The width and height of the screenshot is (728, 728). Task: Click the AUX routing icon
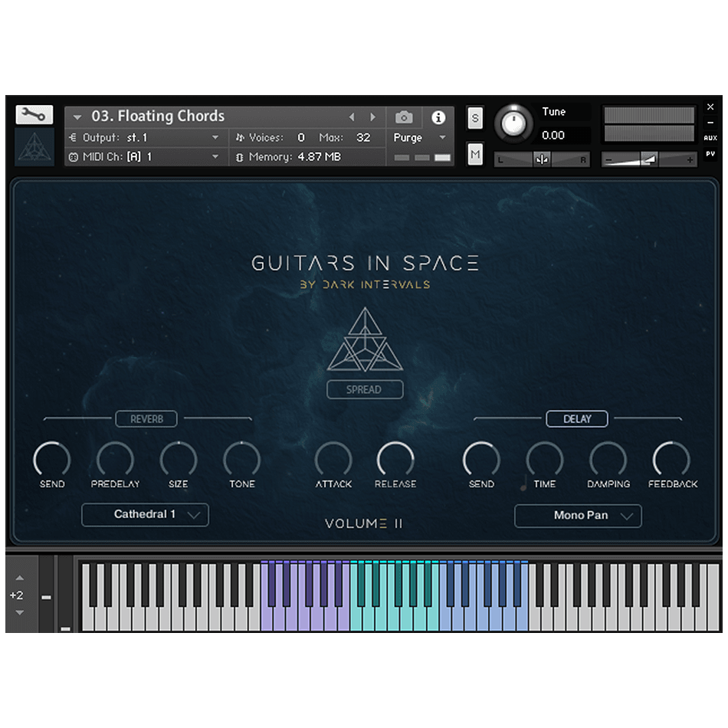[x=711, y=137]
